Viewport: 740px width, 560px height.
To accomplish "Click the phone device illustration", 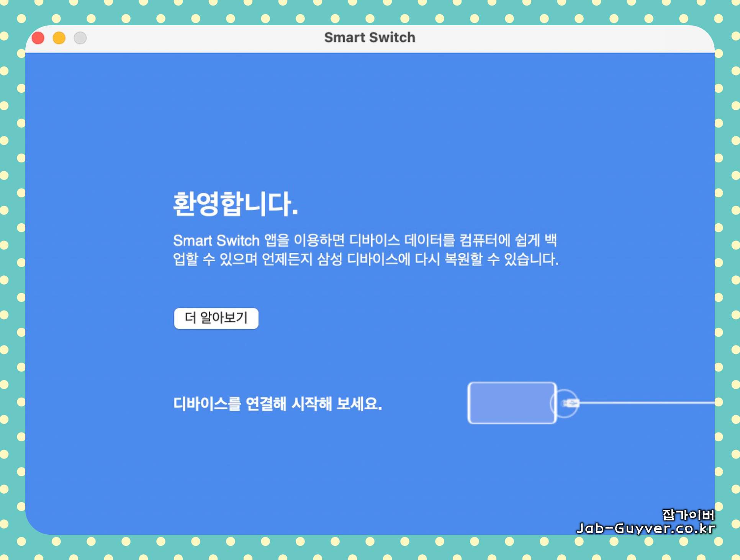I will pyautogui.click(x=511, y=403).
